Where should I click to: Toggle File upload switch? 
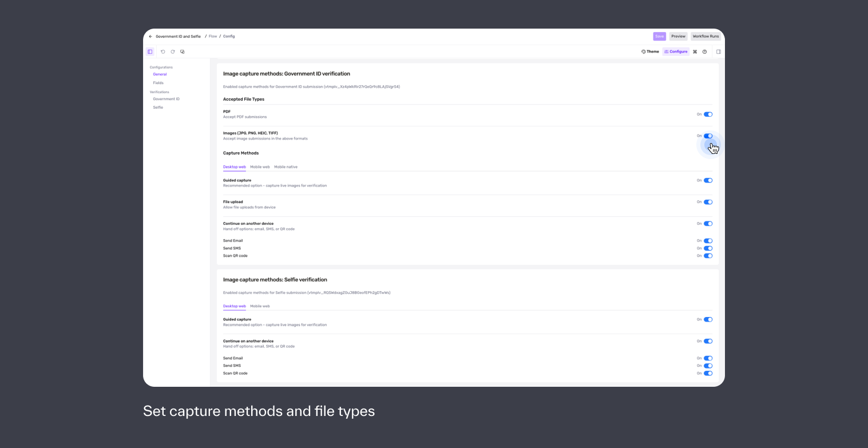pyautogui.click(x=708, y=202)
